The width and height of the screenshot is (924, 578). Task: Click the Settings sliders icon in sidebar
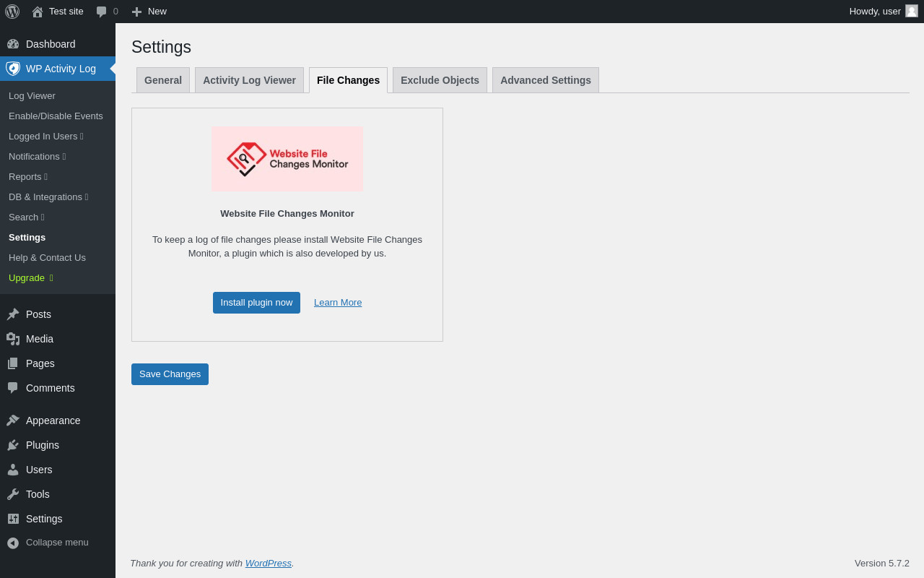[13, 519]
